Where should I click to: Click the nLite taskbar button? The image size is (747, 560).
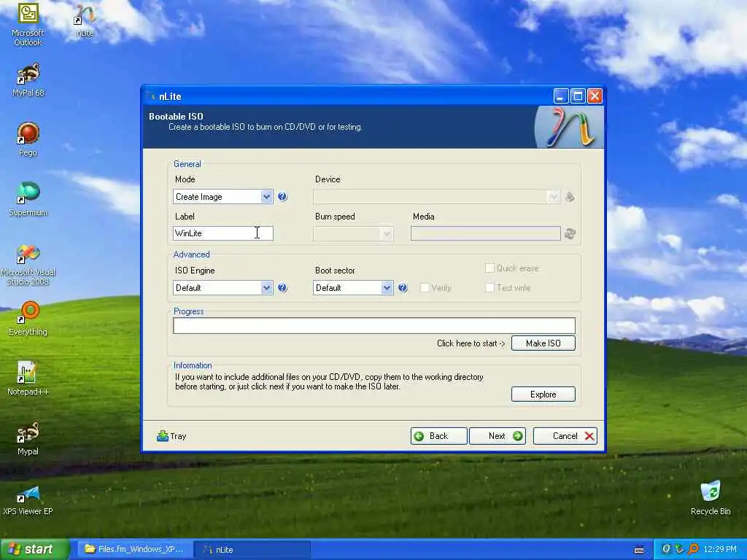click(x=252, y=550)
